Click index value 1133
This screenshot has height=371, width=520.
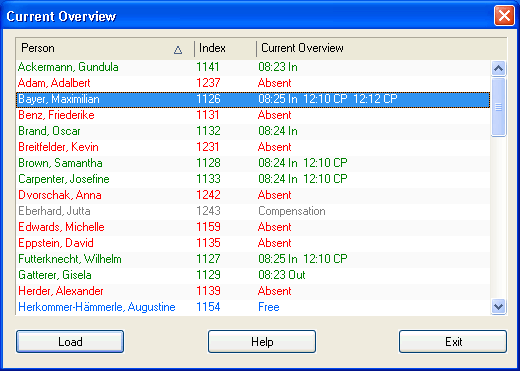208,179
